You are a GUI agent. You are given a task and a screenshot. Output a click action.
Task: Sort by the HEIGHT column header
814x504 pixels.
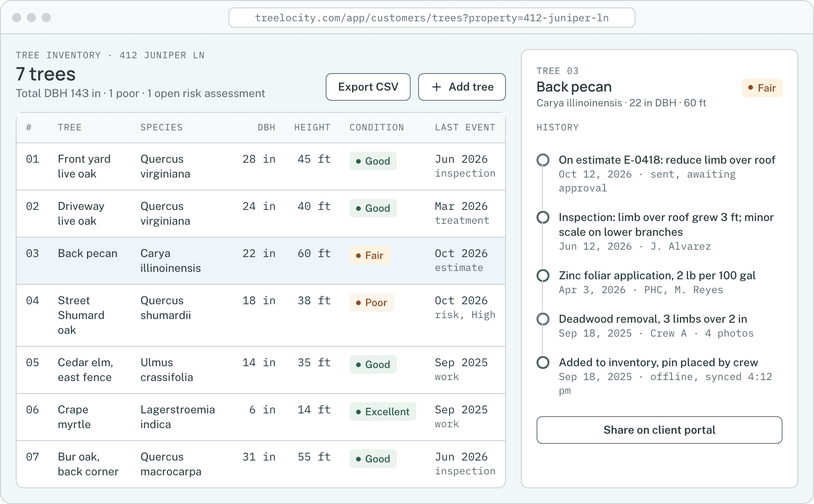point(312,128)
